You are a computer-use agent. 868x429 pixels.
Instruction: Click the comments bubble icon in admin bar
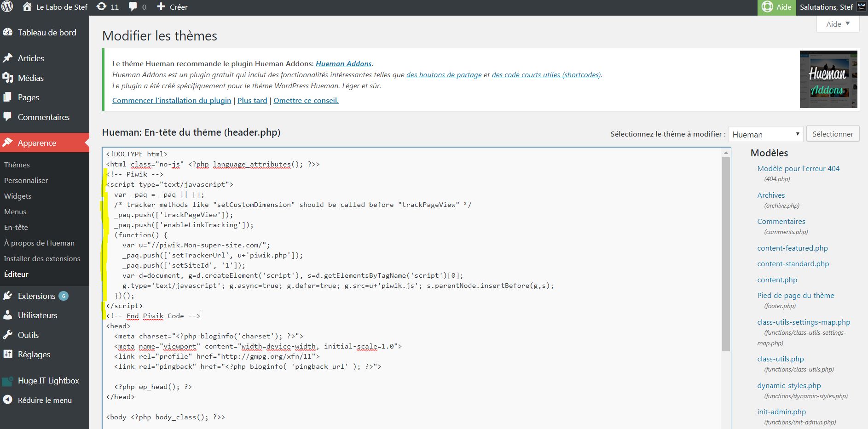[x=133, y=7]
